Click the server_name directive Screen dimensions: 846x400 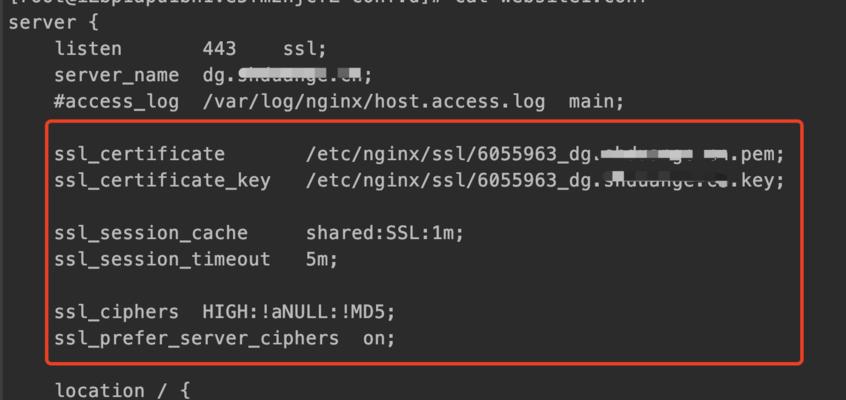(x=117, y=76)
